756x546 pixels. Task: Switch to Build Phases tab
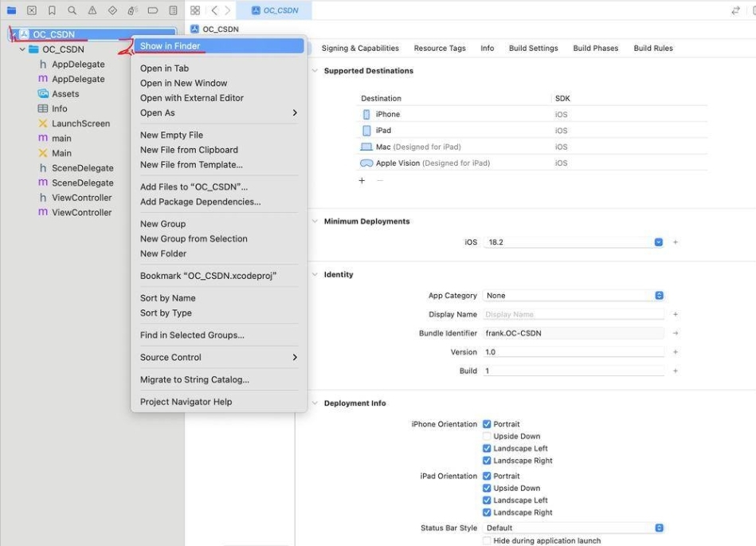pyautogui.click(x=595, y=49)
